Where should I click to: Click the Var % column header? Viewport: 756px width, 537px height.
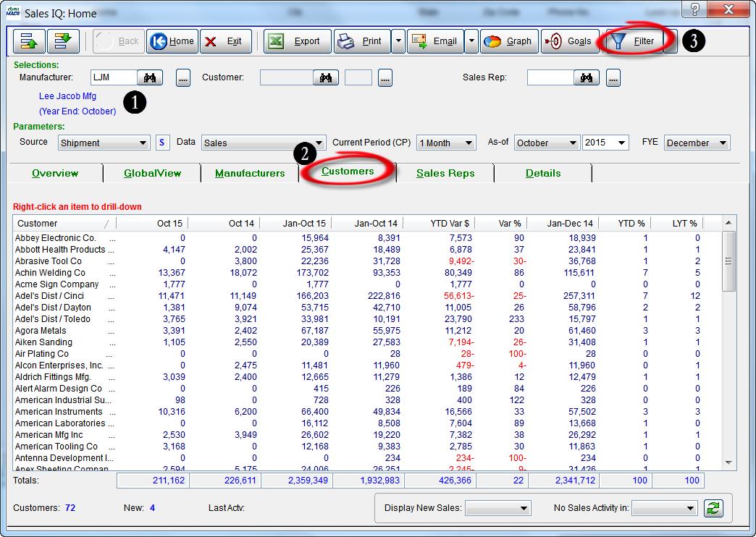501,223
